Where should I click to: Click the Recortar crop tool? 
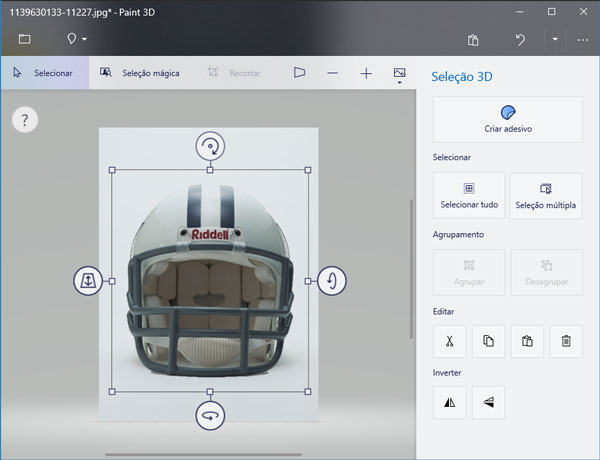pos(234,73)
